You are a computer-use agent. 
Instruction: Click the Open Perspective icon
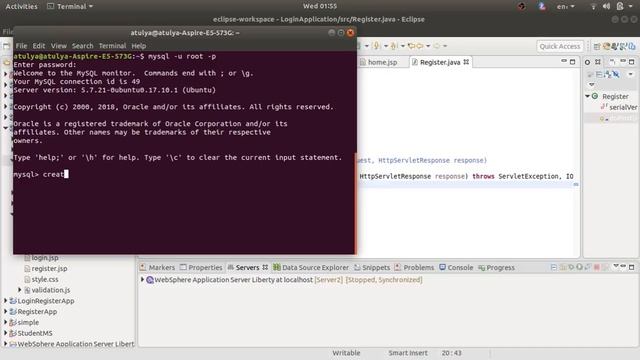click(x=597, y=47)
